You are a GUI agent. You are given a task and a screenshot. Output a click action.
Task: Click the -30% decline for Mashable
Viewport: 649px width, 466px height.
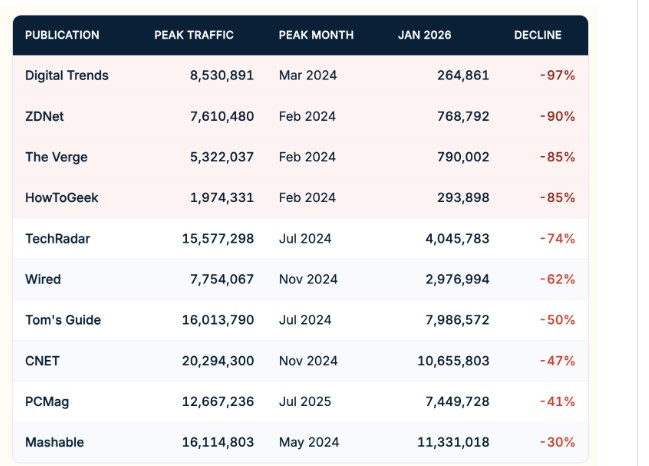[557, 442]
